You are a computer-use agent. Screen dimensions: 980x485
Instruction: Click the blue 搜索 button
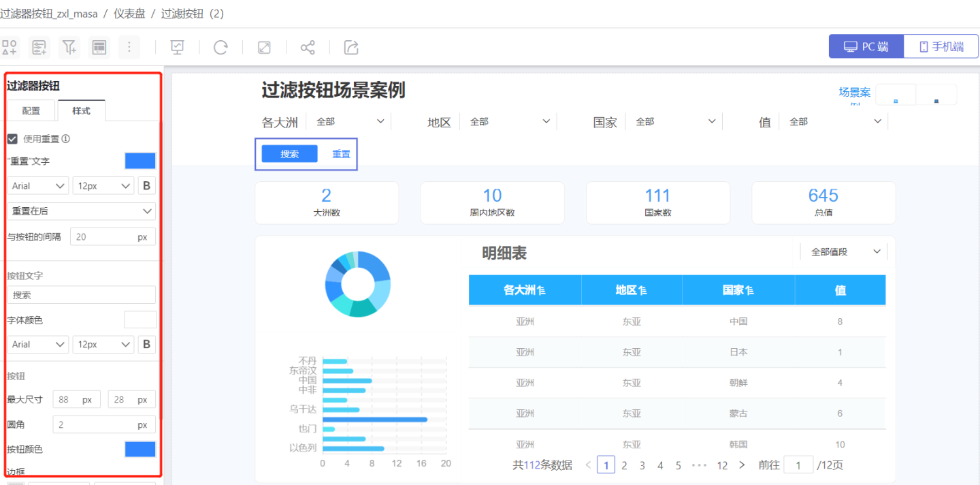(289, 154)
